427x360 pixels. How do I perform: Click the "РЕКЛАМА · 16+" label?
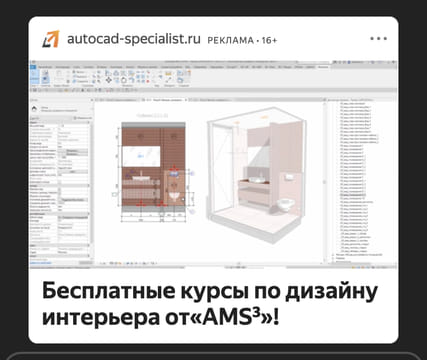pyautogui.click(x=242, y=41)
